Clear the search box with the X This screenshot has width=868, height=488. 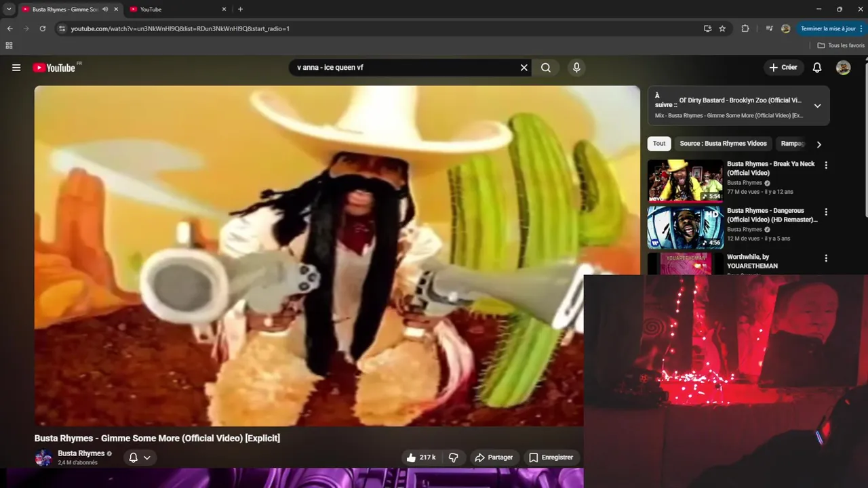[x=524, y=68]
